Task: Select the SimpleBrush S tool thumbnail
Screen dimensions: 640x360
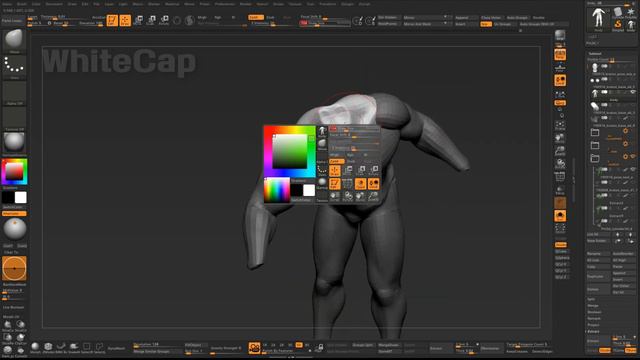Action: (618, 24)
